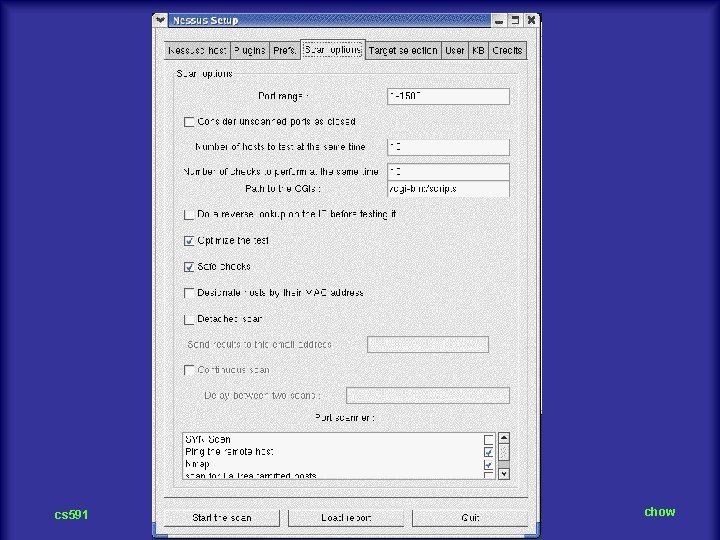Open the Prefs. tab

click(x=285, y=51)
